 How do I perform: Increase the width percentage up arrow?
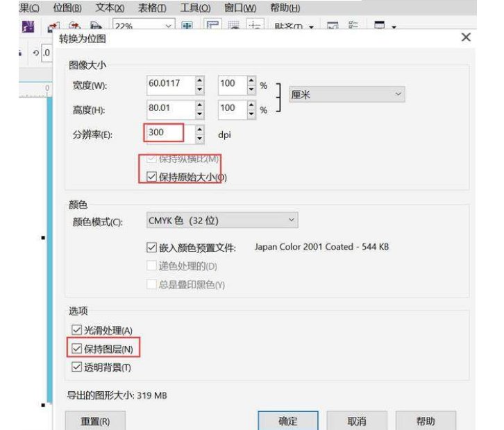coord(251,80)
